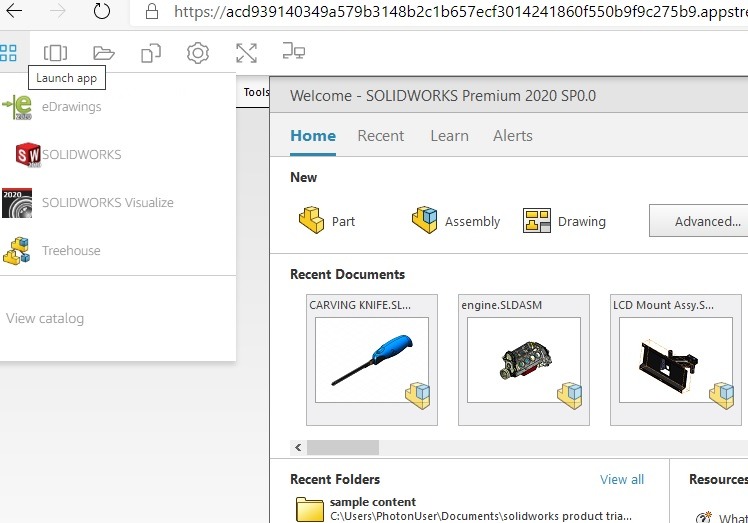This screenshot has width=748, height=523.
Task: Click the recent documents scrollbar thumb
Action: coord(343,448)
